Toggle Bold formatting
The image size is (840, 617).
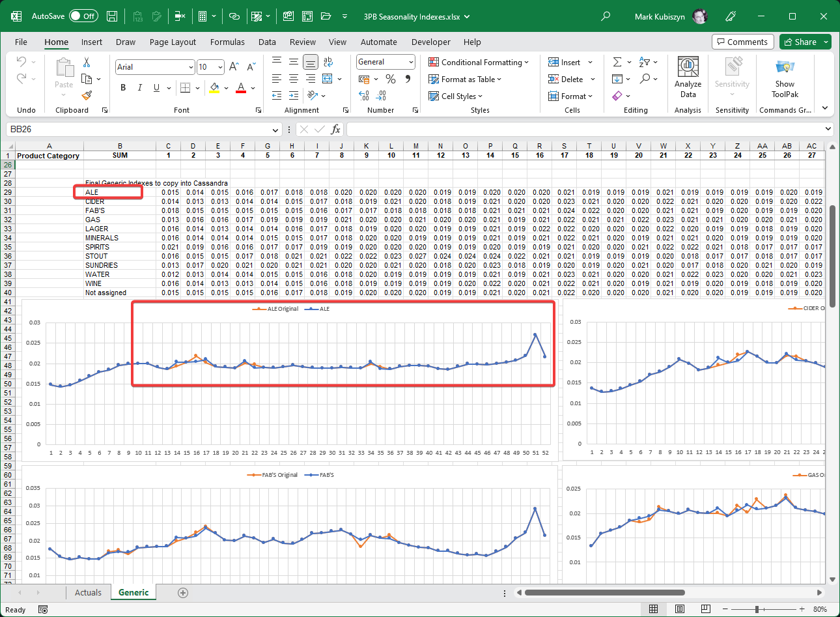click(x=123, y=87)
